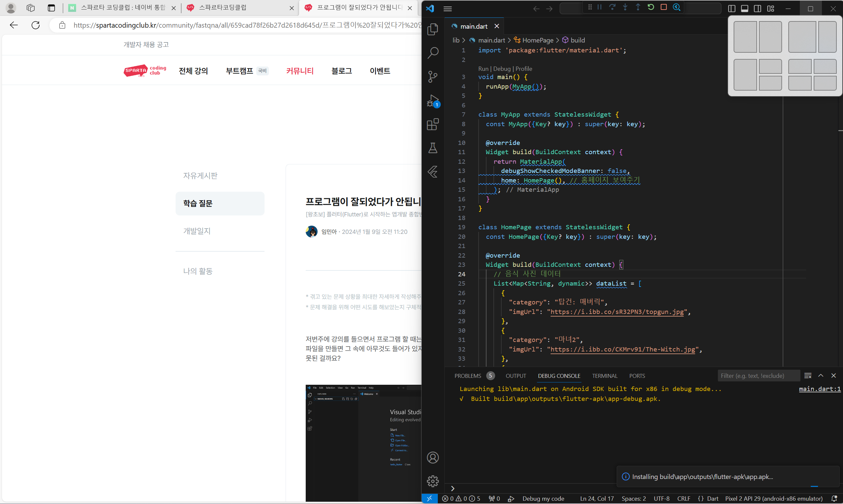Open the Flutter sidebar view

tap(433, 172)
